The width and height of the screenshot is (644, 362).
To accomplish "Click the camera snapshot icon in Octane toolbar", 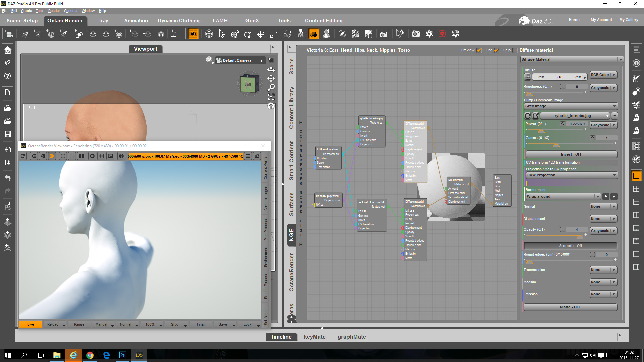I will click(x=257, y=156).
